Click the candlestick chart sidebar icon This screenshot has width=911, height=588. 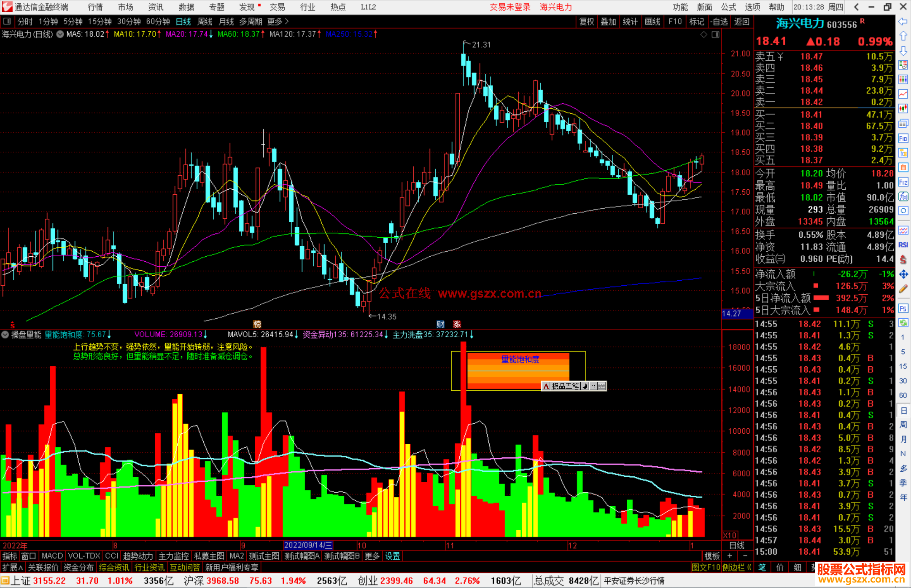click(903, 108)
